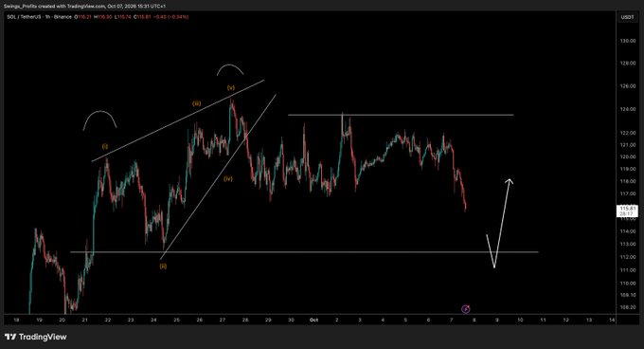Viewport: 644px width, 349px height.
Task: Click the 121.00 price scale label
Action: (628, 145)
